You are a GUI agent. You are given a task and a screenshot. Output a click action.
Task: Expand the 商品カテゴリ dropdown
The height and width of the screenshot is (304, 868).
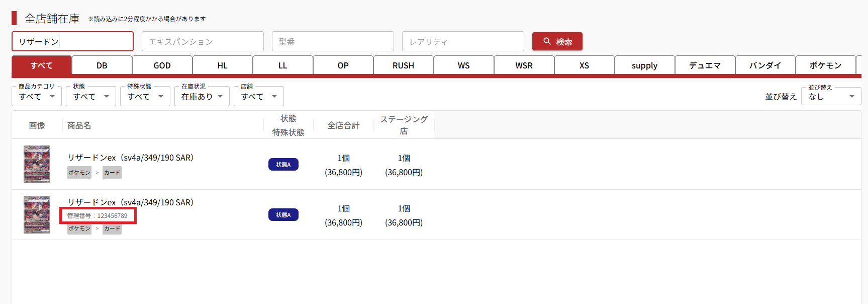(x=37, y=96)
